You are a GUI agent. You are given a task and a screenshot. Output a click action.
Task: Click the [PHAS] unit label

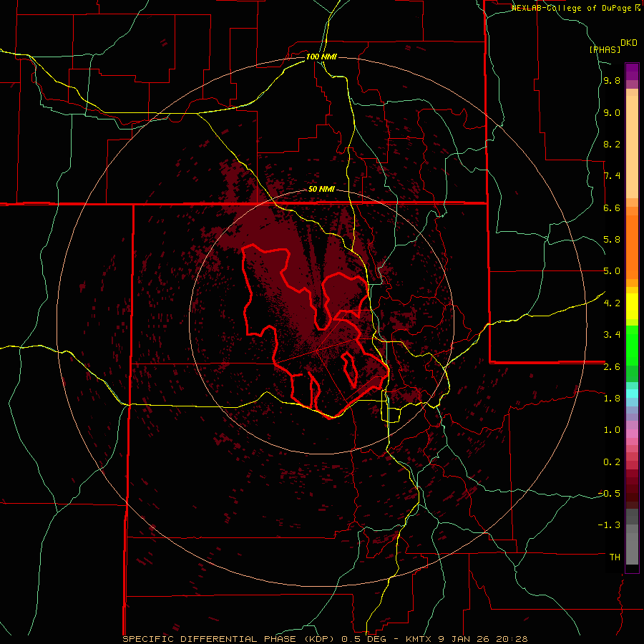pos(605,49)
